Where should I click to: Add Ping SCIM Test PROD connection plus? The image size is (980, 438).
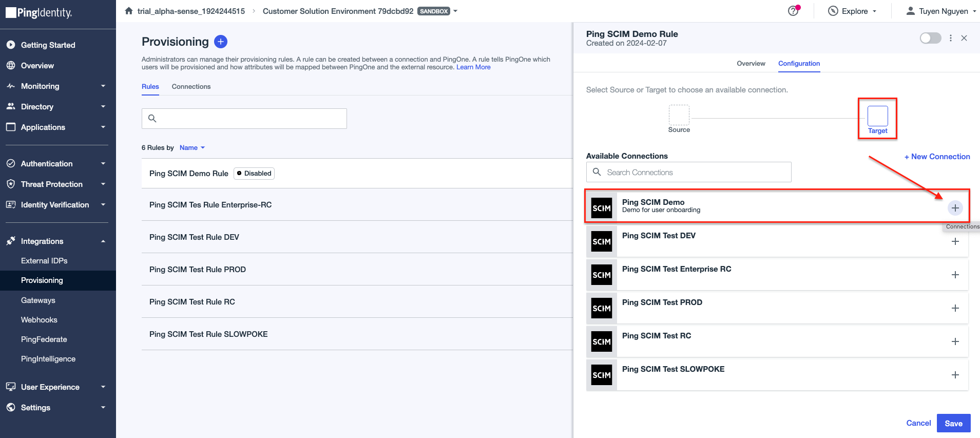[x=955, y=308]
